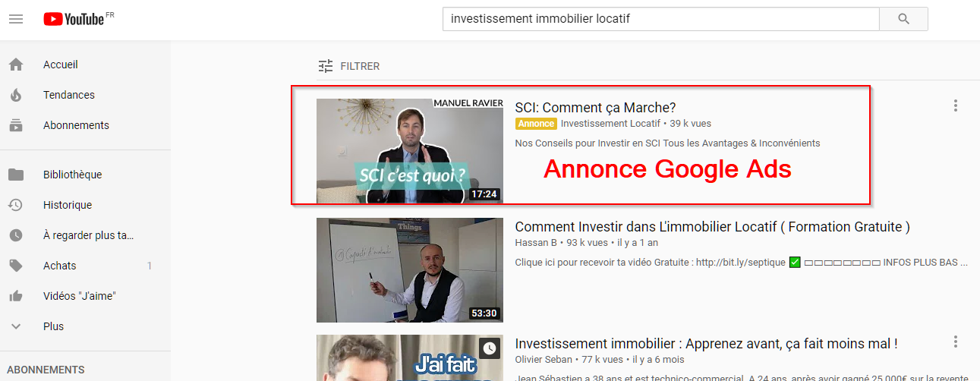Open the Tendances flame icon
Viewport: 980px width, 381px height.
[x=15, y=95]
